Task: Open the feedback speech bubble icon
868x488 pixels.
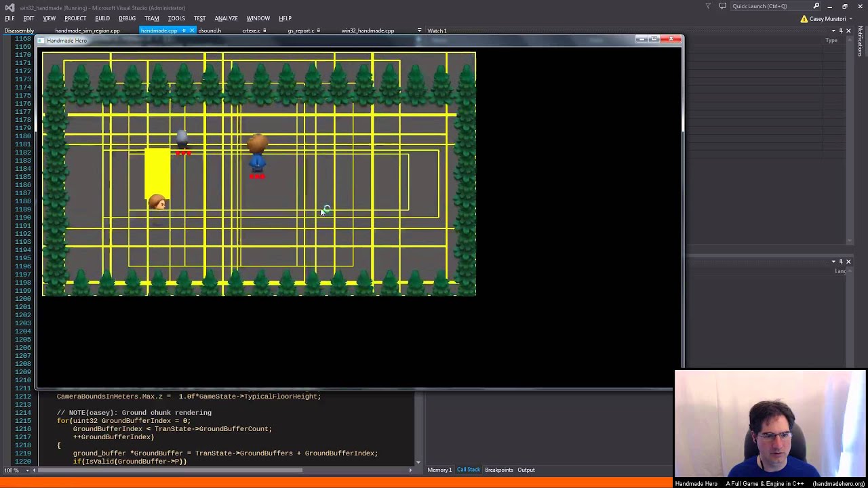Action: click(x=723, y=6)
